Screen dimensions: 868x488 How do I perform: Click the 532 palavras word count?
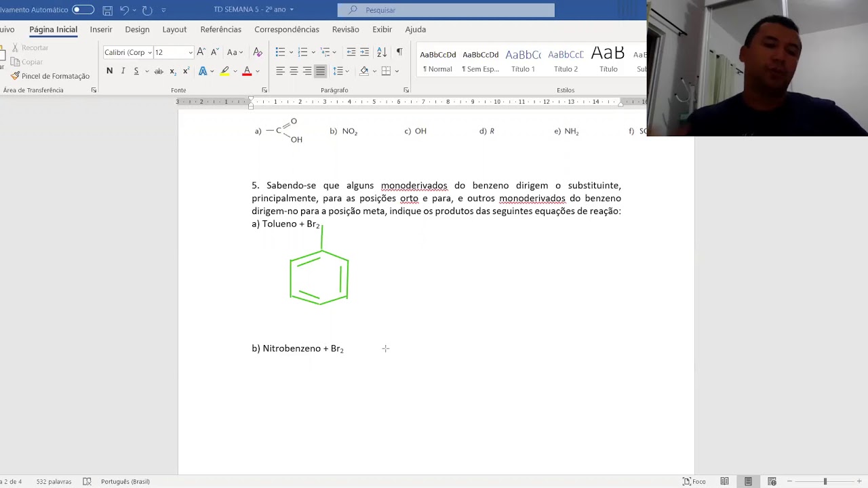(54, 482)
